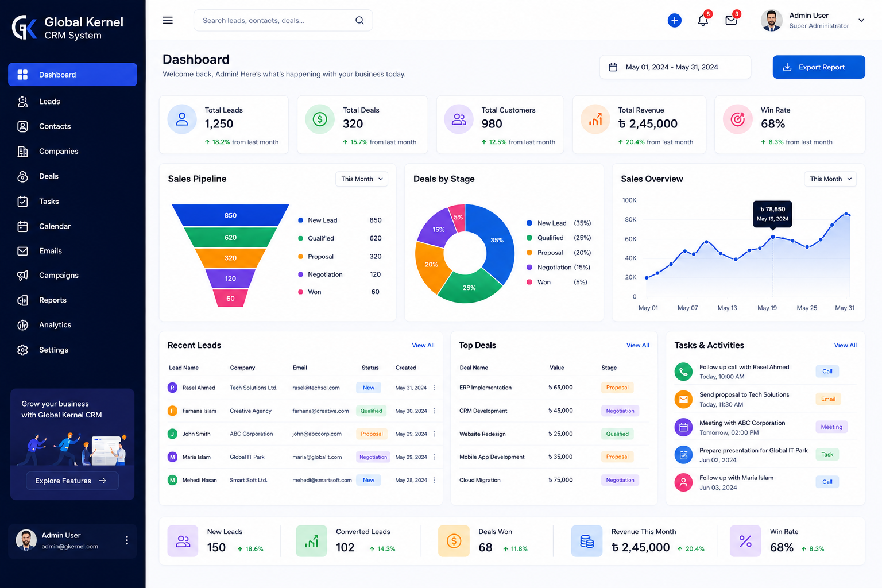Open row options for Farhana Islam lead

(x=434, y=411)
